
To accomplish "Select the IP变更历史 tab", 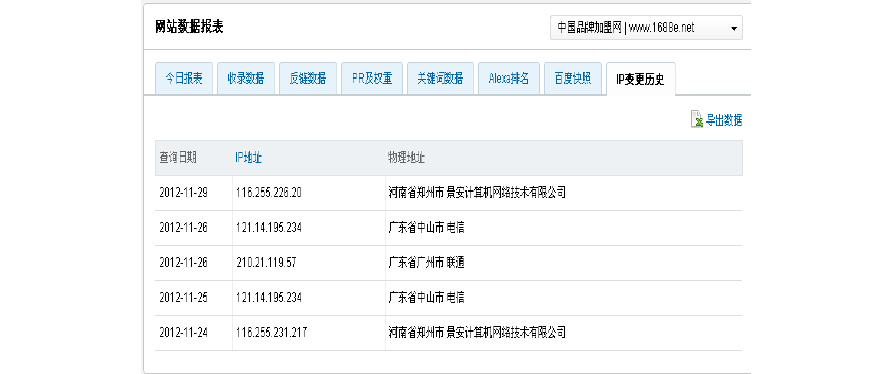I will click(x=641, y=79).
